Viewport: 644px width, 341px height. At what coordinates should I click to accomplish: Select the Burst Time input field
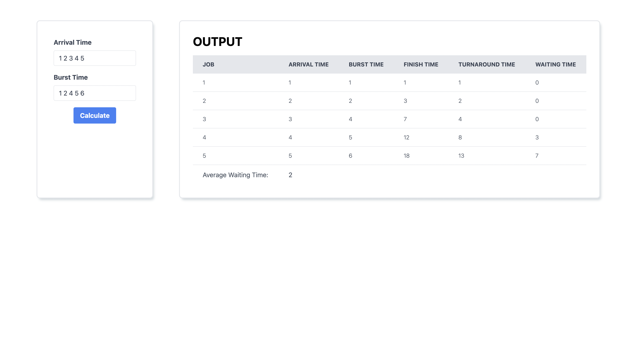(94, 93)
